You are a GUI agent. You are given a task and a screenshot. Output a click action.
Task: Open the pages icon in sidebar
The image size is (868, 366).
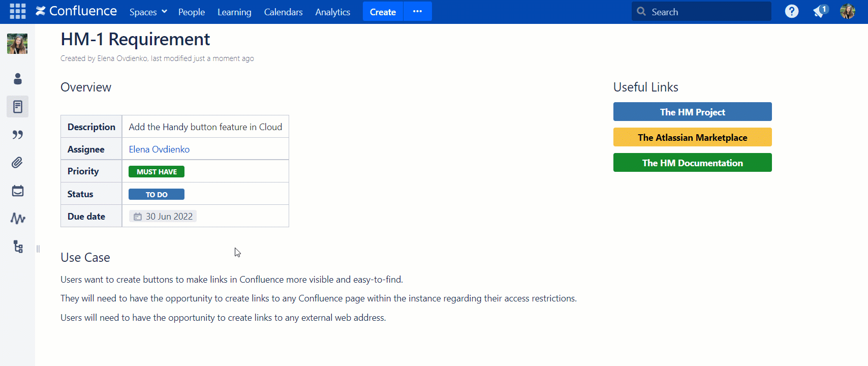pyautogui.click(x=18, y=107)
